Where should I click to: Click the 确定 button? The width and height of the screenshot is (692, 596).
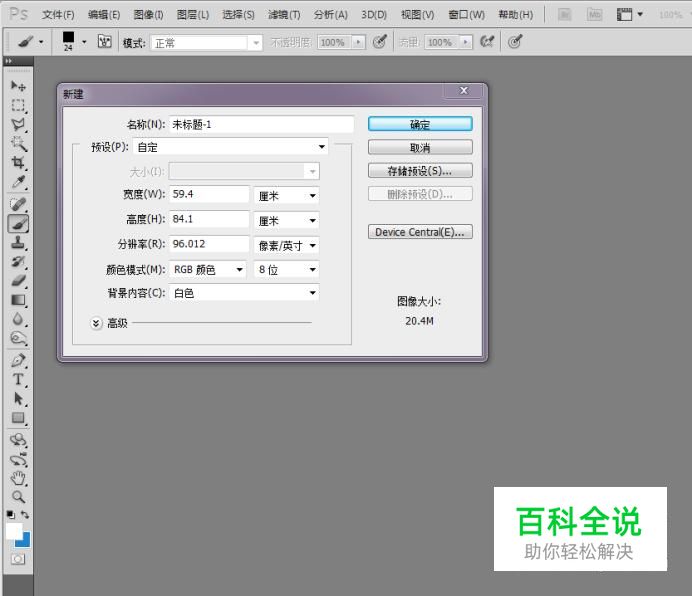420,124
